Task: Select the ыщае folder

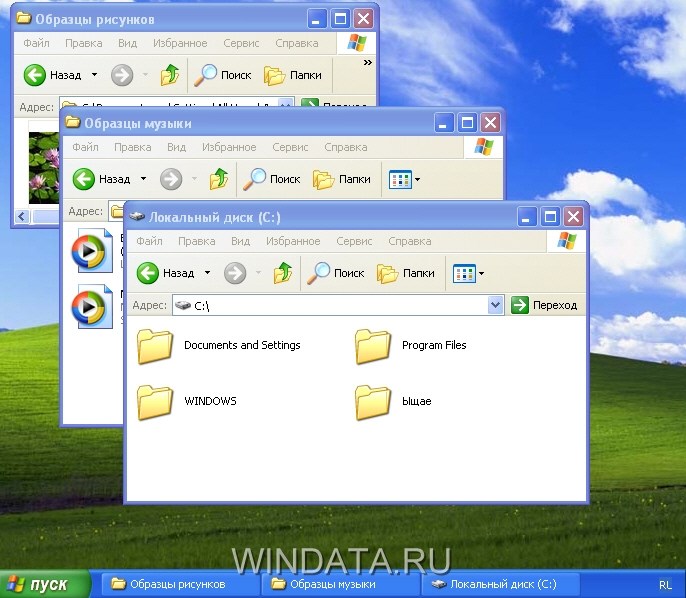Action: 393,402
